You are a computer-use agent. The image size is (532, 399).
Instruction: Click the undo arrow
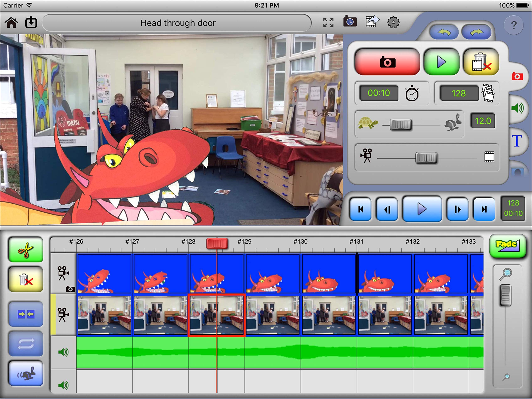pyautogui.click(x=444, y=32)
